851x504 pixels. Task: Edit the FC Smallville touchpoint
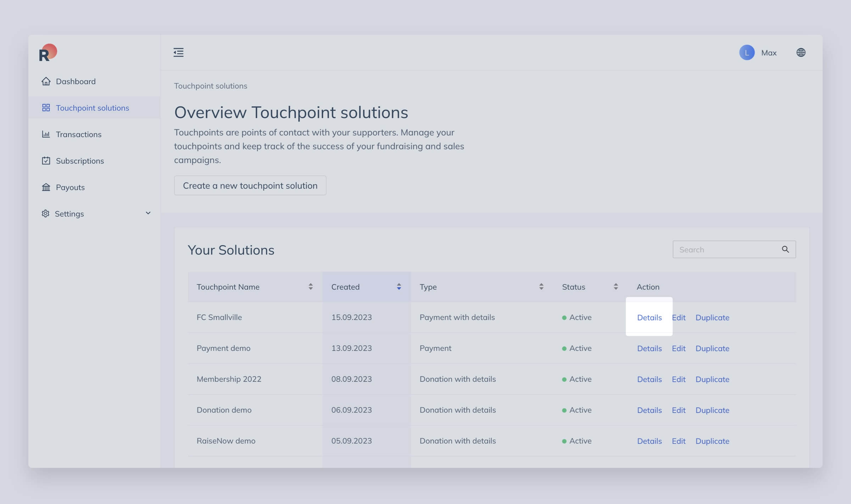point(679,318)
